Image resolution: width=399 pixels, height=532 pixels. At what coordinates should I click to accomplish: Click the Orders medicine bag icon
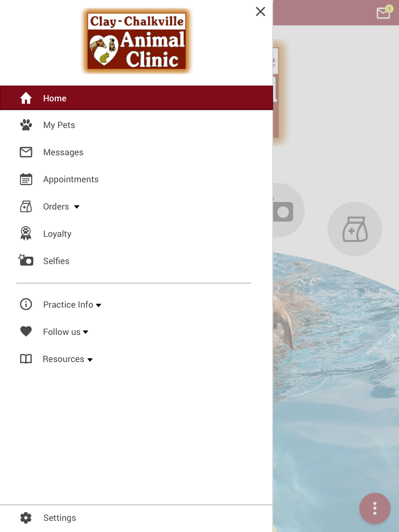26,206
